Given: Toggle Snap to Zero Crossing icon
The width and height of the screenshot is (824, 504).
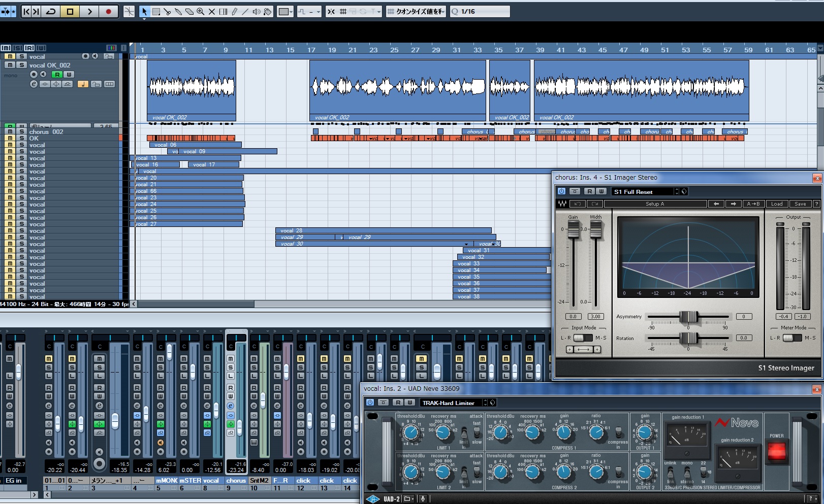Looking at the screenshot, I should coord(331,11).
